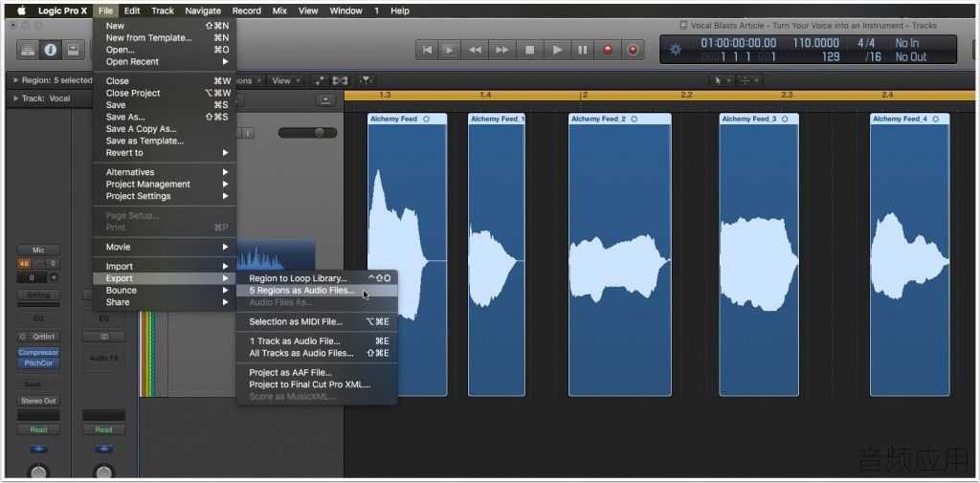The width and height of the screenshot is (980, 483).
Task: Click the Fast Forward transport button
Action: pyautogui.click(x=501, y=50)
